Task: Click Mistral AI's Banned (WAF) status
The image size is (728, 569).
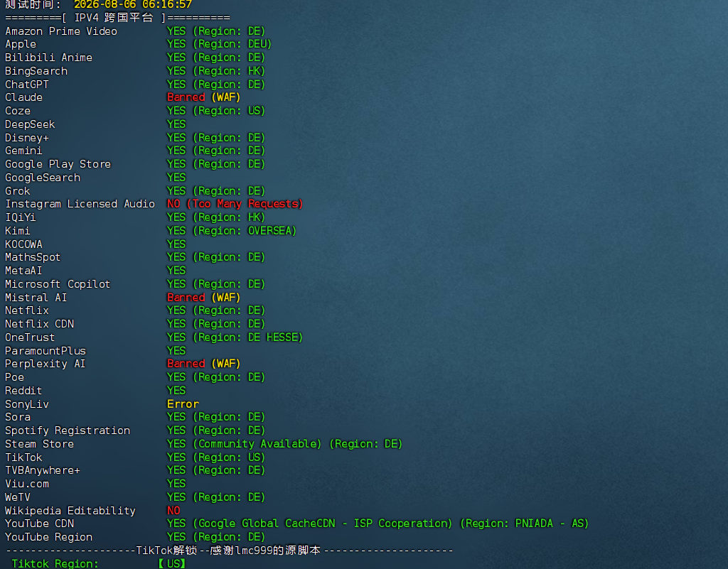Action: (203, 298)
